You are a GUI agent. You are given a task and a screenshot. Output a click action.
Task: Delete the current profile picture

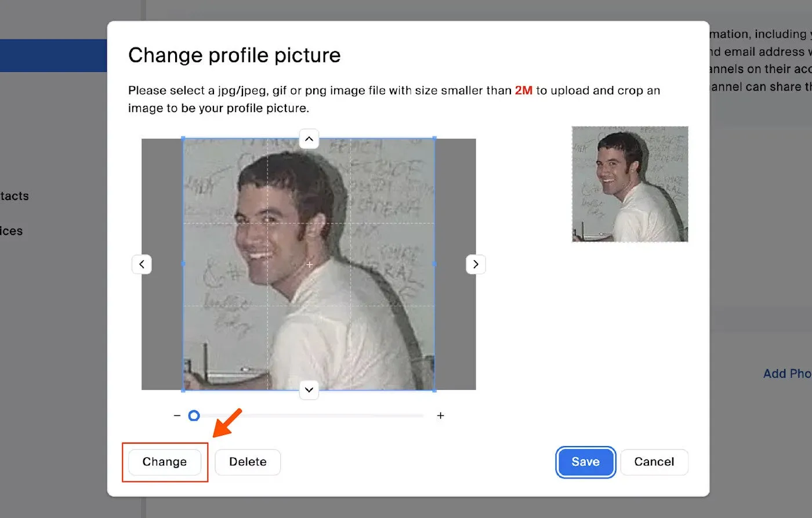pos(248,462)
